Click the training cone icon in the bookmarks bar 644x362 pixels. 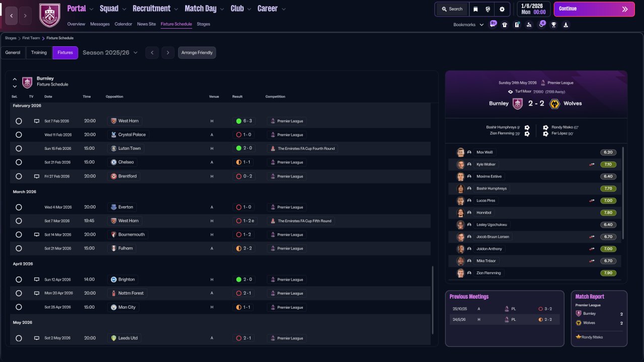coord(566,25)
